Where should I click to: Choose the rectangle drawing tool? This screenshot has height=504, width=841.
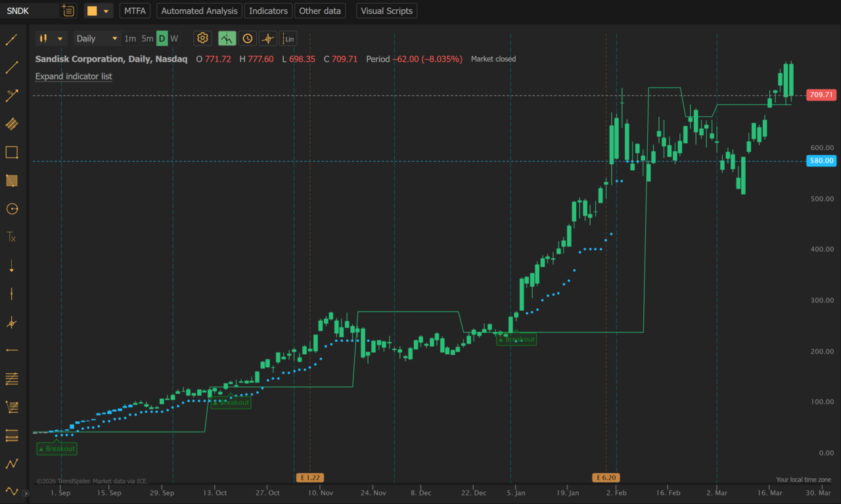[11, 152]
